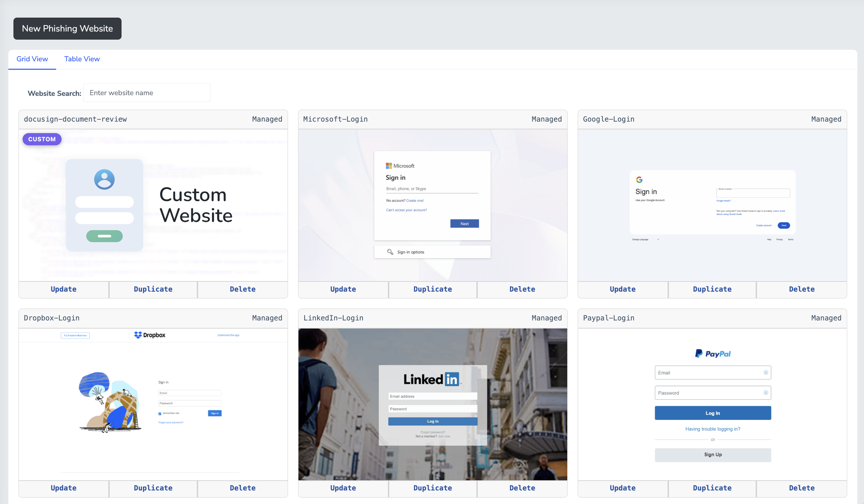Click the docusign-document-review card title
This screenshot has width=864, height=504.
click(75, 119)
